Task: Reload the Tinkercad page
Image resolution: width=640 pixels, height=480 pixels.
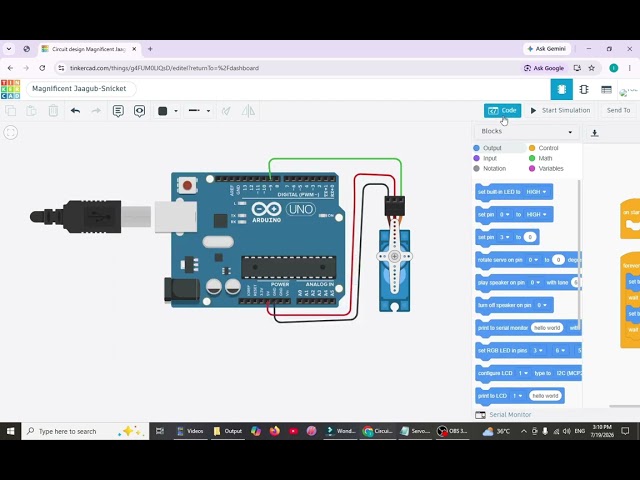Action: click(x=42, y=68)
